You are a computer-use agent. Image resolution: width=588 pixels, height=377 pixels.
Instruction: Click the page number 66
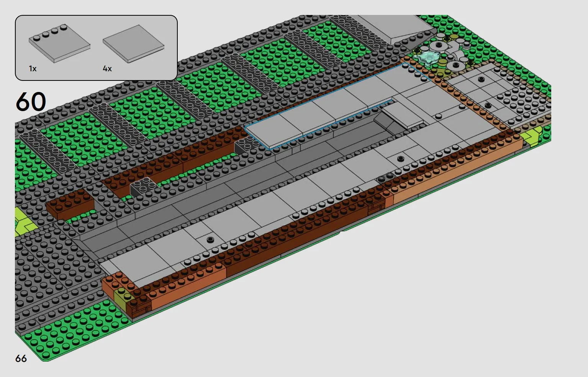[x=21, y=358]
